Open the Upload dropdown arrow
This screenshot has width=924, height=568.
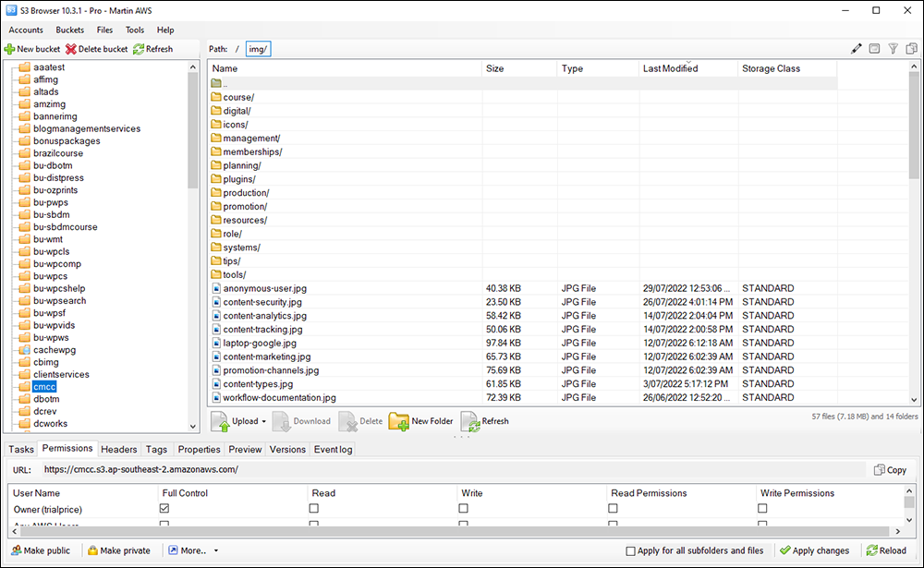tap(264, 421)
